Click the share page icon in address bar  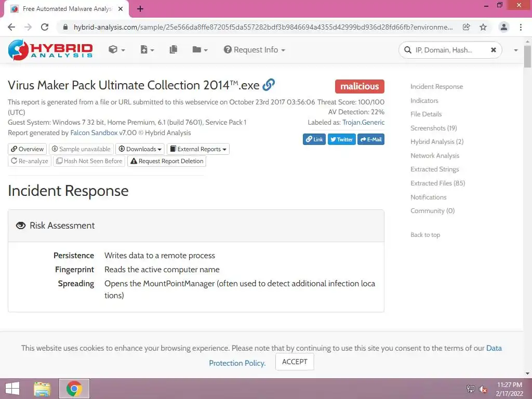(x=467, y=27)
